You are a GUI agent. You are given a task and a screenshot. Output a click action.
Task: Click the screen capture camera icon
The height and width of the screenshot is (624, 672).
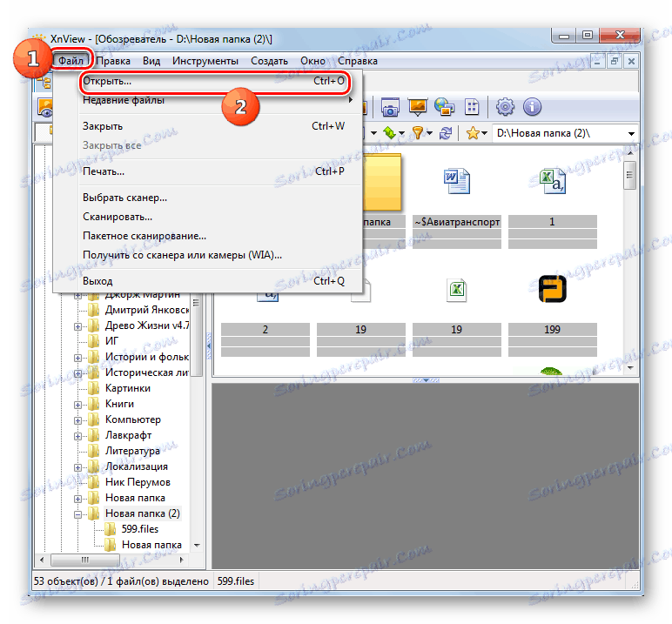coord(390,107)
